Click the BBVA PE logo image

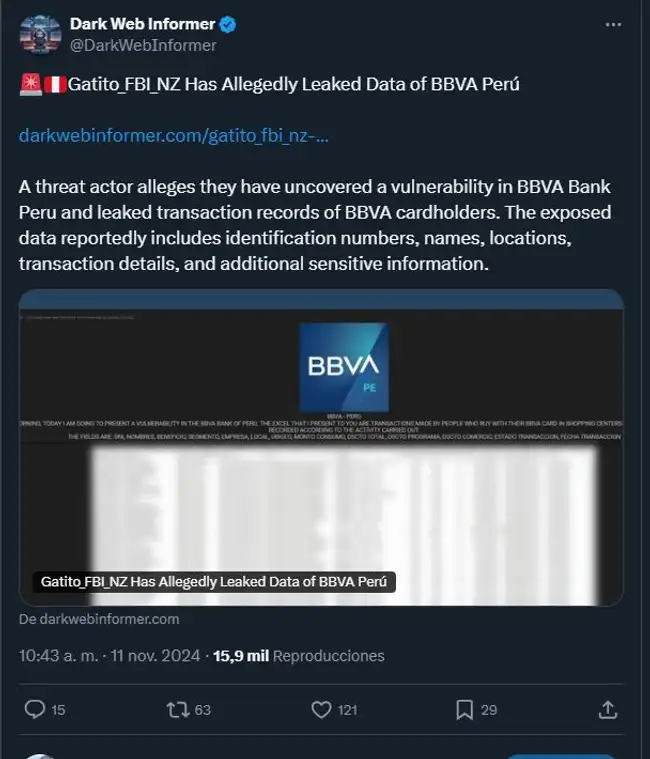344,367
